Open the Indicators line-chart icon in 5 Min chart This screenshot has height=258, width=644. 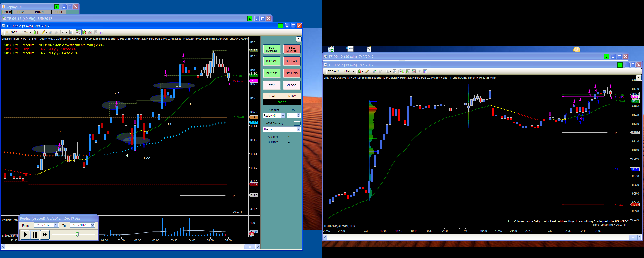(x=90, y=32)
